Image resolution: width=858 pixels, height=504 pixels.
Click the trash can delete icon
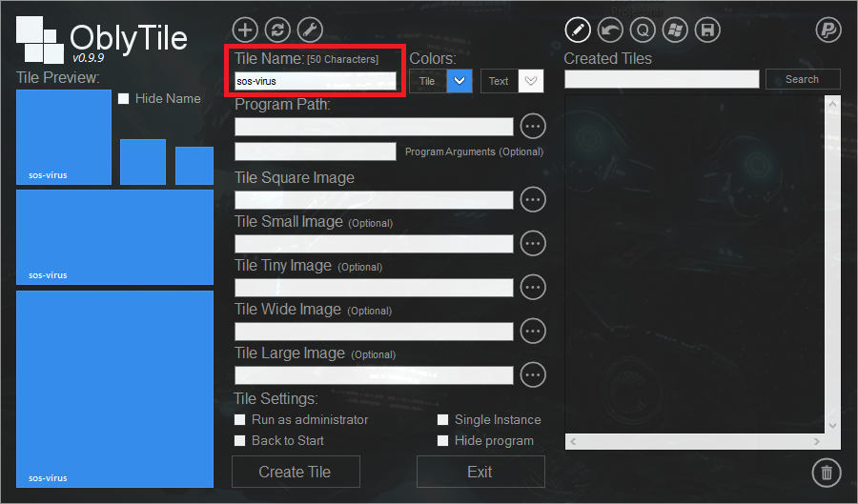pos(826,472)
